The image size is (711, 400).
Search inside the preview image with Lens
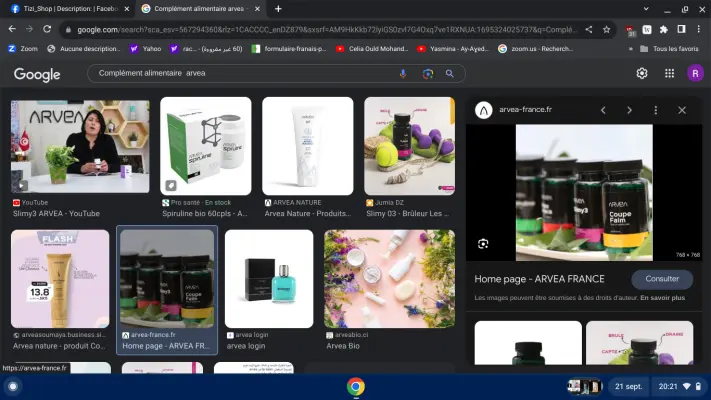pyautogui.click(x=483, y=244)
